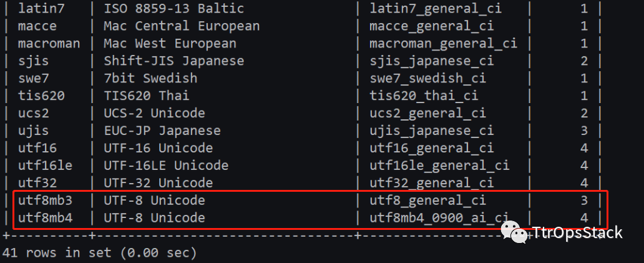Click UTF-16LE Unicode description
The width and height of the screenshot is (644, 263).
coord(165,166)
